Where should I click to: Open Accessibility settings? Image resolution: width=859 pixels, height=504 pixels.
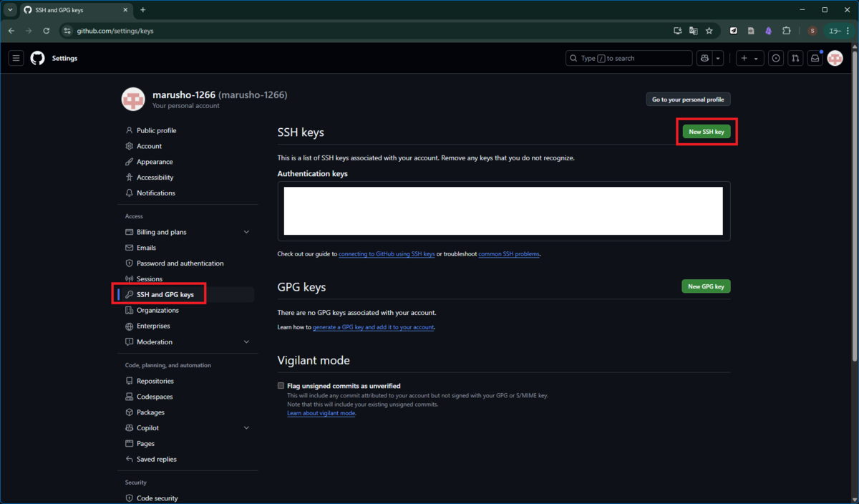[155, 178]
